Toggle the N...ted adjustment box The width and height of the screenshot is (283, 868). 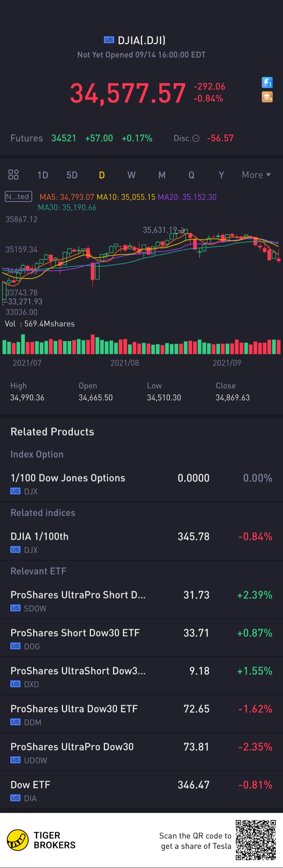[x=18, y=196]
